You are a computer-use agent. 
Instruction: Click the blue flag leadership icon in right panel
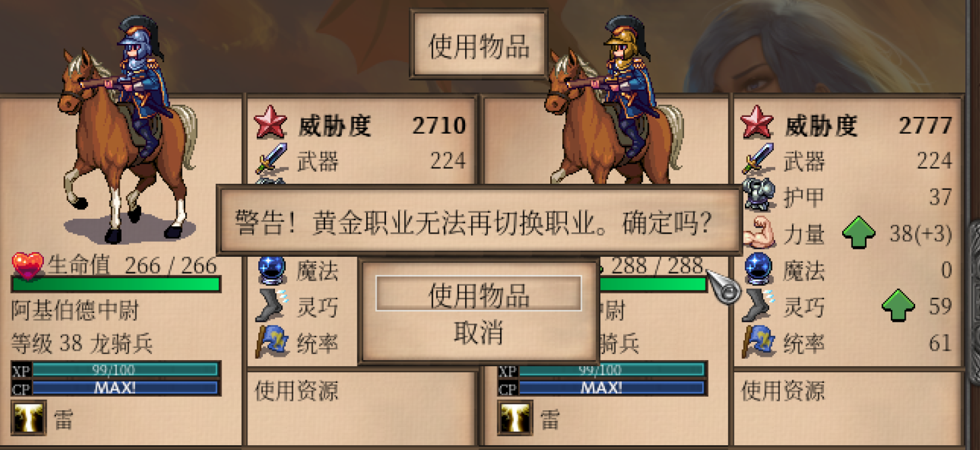click(757, 343)
